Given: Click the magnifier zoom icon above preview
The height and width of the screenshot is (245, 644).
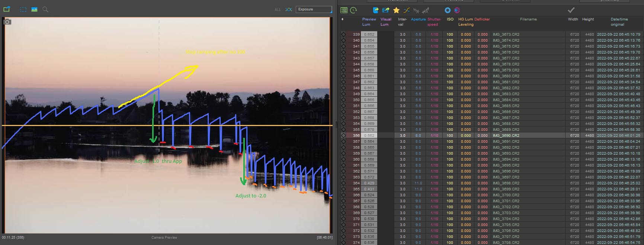Looking at the screenshot, I should click(x=45, y=9).
